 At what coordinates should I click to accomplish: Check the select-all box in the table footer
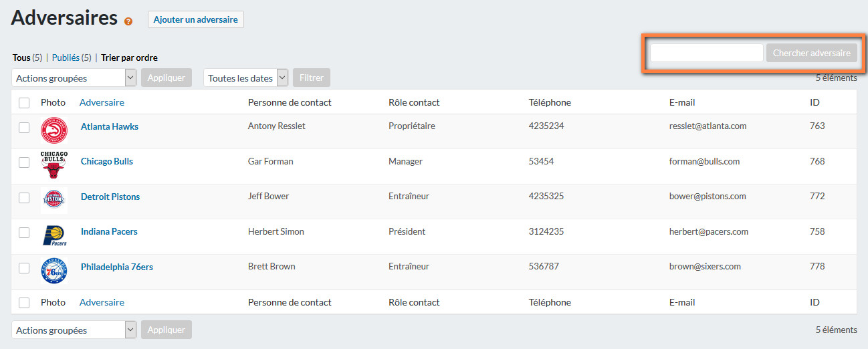tap(24, 303)
